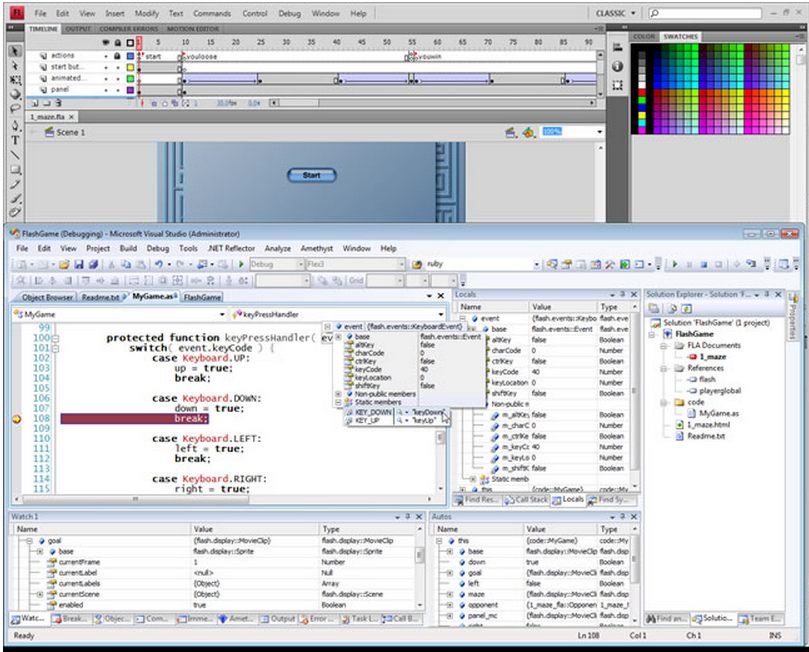
Task: Click the panel layer purple color square
Action: click(131, 90)
